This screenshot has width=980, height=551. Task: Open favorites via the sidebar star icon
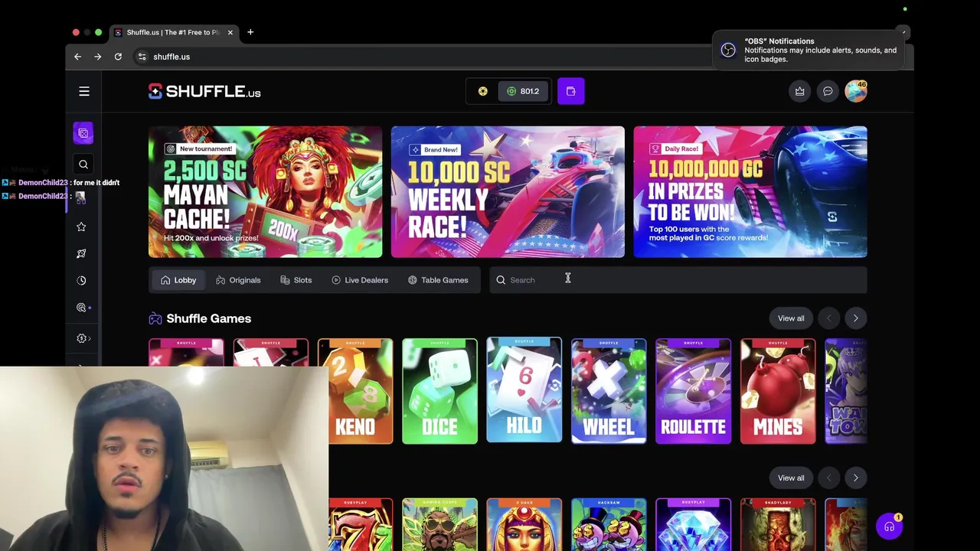[x=81, y=227]
